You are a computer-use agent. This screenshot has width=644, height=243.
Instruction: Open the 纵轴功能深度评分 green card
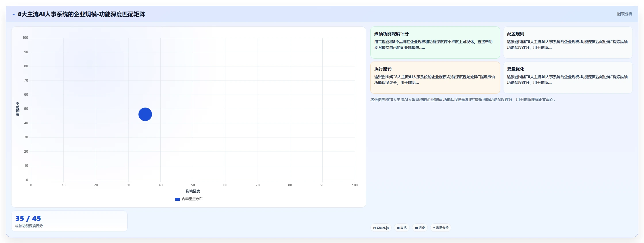[435, 43]
